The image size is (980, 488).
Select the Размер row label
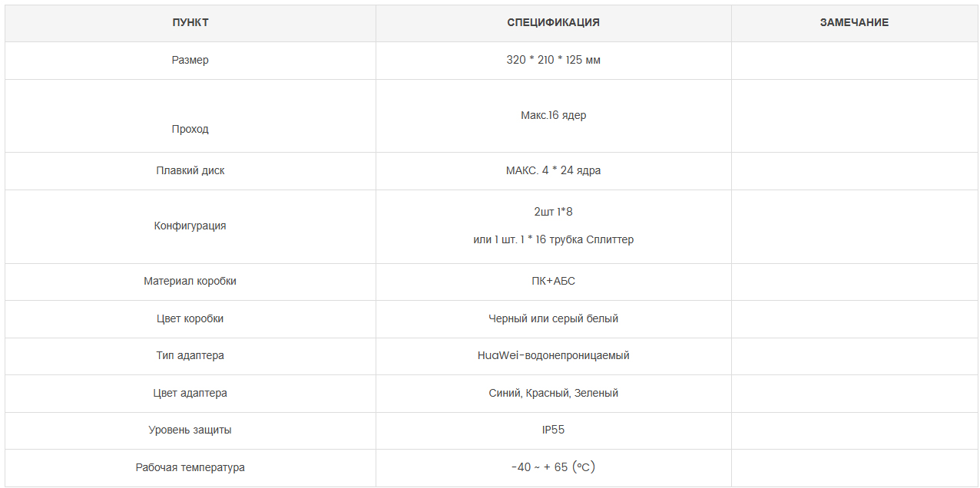[x=190, y=60]
